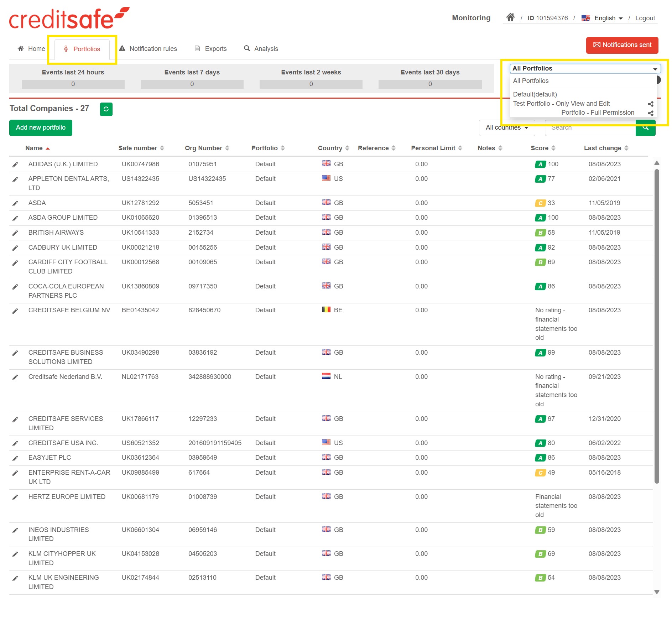The height and width of the screenshot is (620, 672).
Task: Click the creditsafe logo
Action: coord(69,18)
